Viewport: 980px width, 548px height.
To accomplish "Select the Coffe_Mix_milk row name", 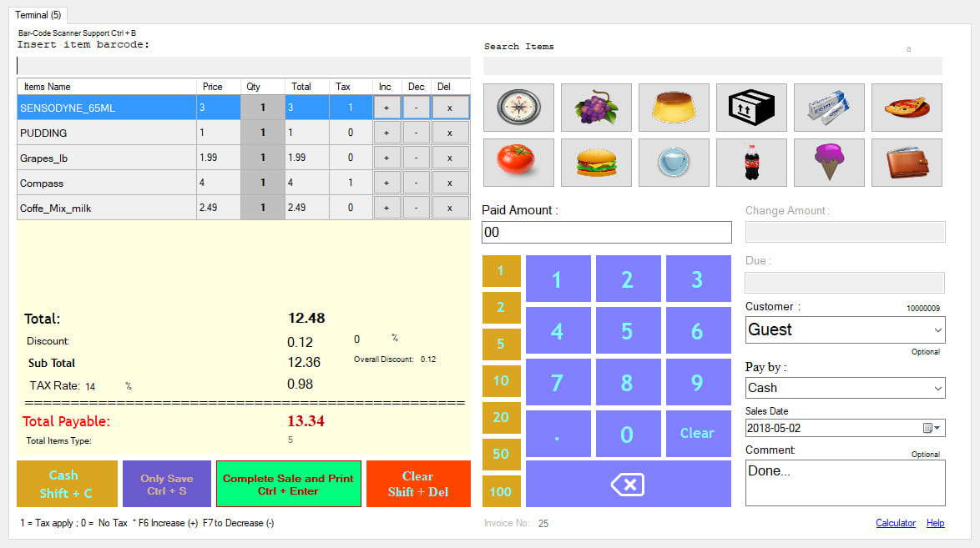I will click(x=106, y=208).
